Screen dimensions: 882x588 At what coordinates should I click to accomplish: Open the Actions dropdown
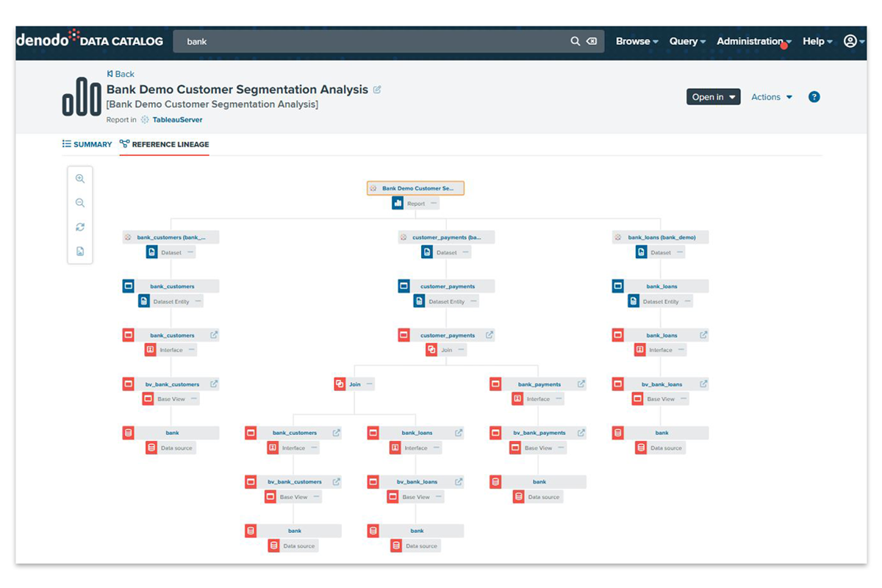tap(772, 97)
